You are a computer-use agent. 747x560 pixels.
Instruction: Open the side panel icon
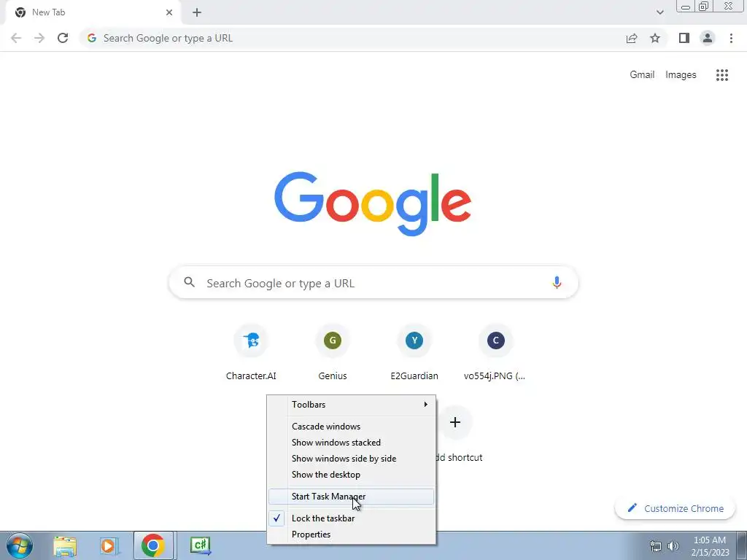click(684, 38)
